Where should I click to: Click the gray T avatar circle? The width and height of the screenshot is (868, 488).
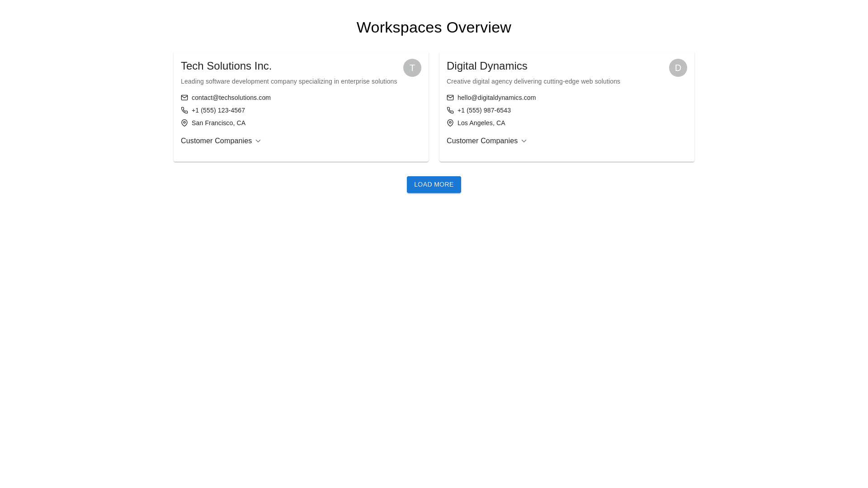coord(412,68)
